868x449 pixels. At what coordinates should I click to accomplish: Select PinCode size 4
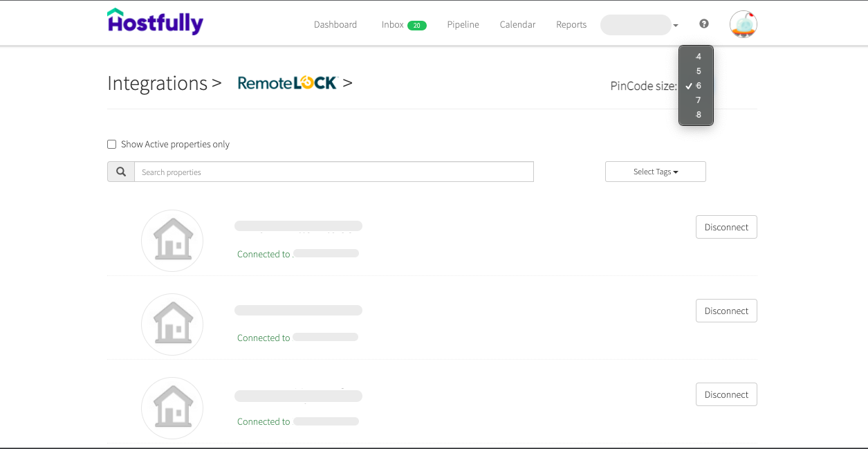point(698,56)
